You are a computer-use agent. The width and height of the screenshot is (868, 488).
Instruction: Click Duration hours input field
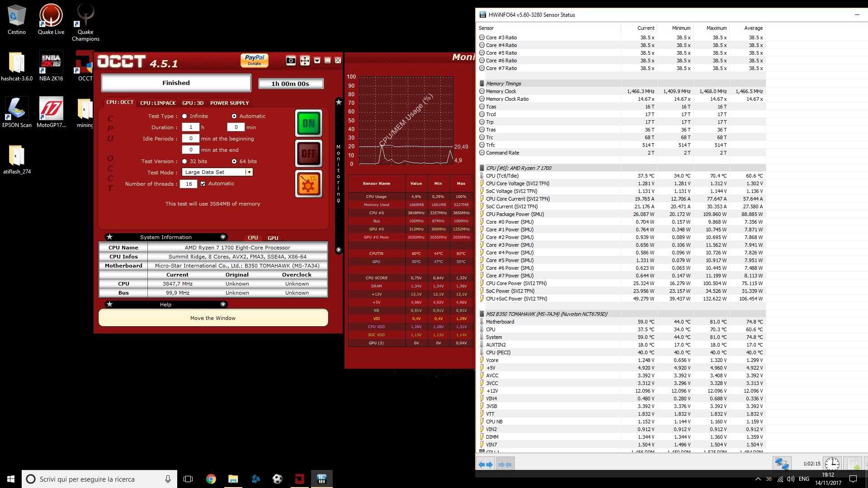coord(191,127)
